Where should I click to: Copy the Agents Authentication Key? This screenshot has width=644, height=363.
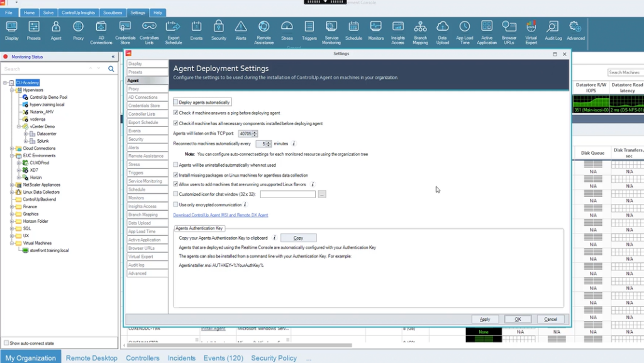pyautogui.click(x=298, y=238)
